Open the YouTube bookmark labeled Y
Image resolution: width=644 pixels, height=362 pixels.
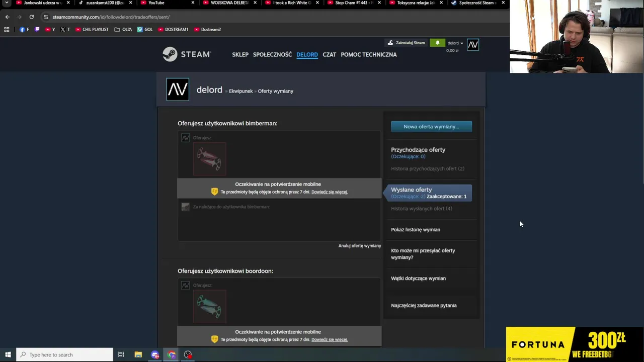pos(50,30)
